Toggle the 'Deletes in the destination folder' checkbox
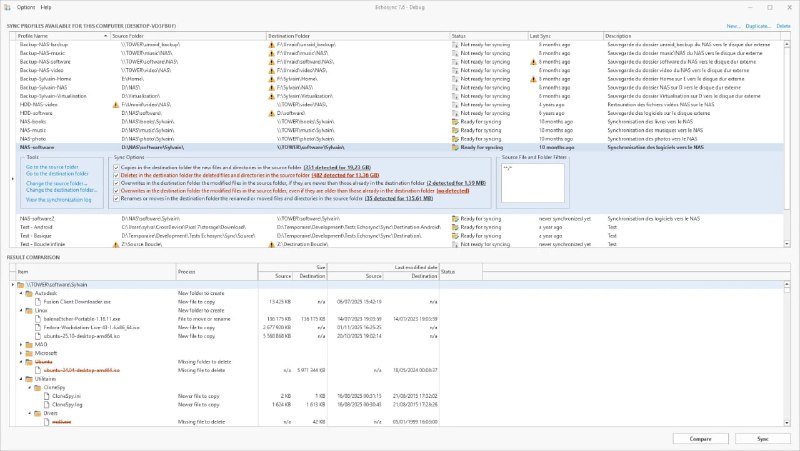The height and width of the screenshot is (451, 800). click(116, 175)
